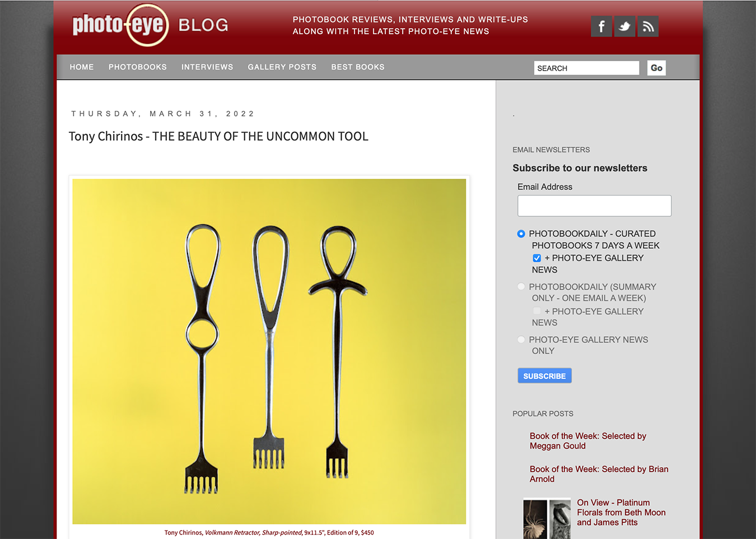Go to Home in navigation bar
This screenshot has height=539, width=756.
click(x=82, y=67)
